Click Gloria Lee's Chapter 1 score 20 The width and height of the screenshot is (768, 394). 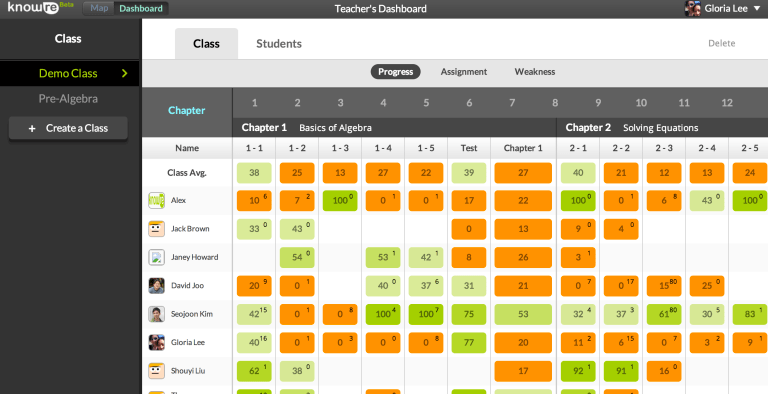coord(523,343)
